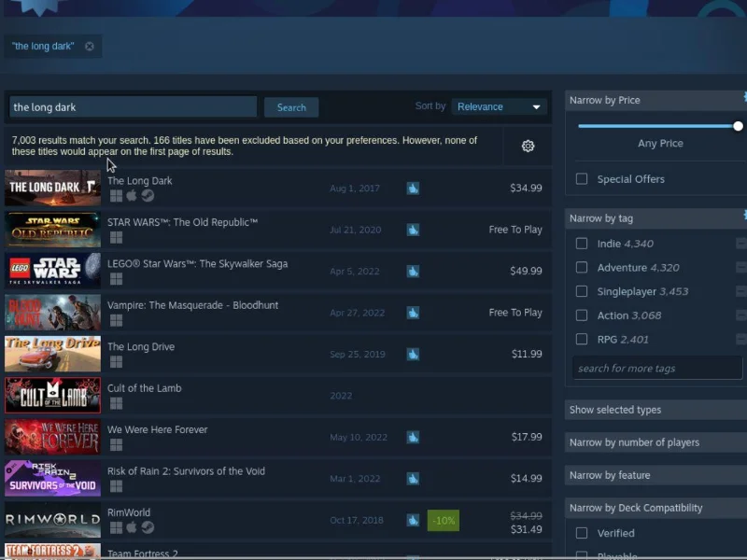Enable Verified Deck compatibility checkbox
The height and width of the screenshot is (560, 747).
click(581, 533)
